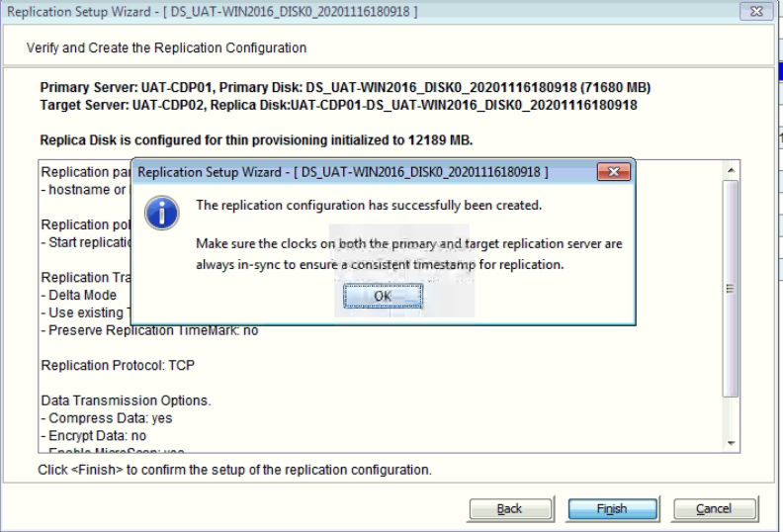783x532 pixels.
Task: Click the '- Delta Mode' line
Action: 79,296
